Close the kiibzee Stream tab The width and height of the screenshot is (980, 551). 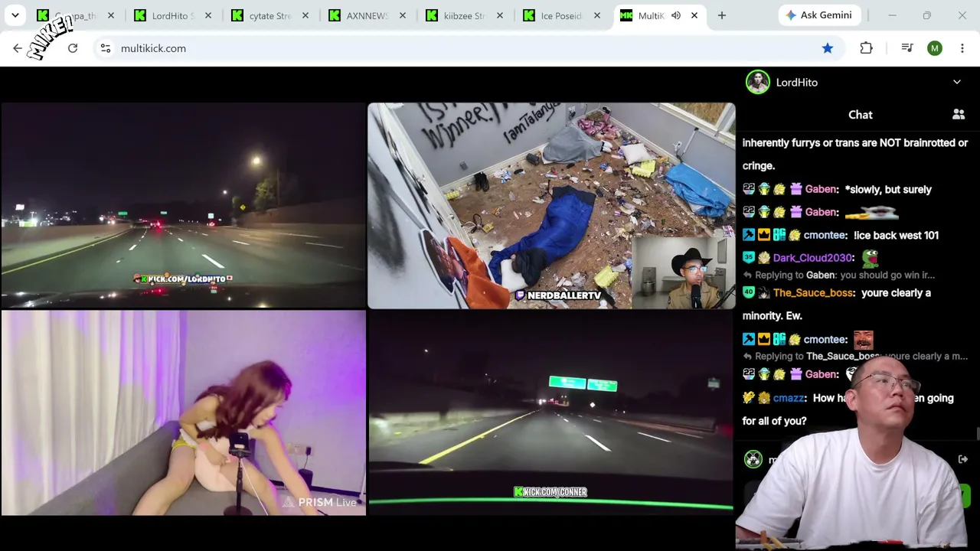click(500, 15)
